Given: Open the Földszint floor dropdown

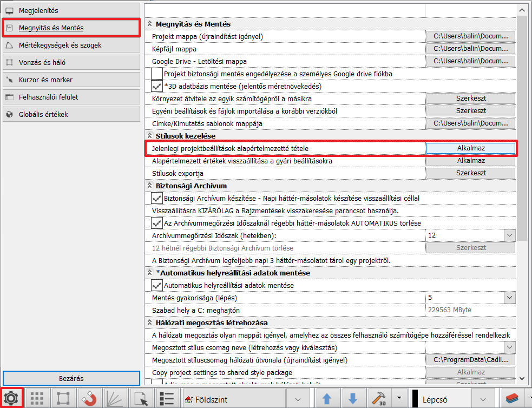Looking at the screenshot, I should click(x=297, y=400).
